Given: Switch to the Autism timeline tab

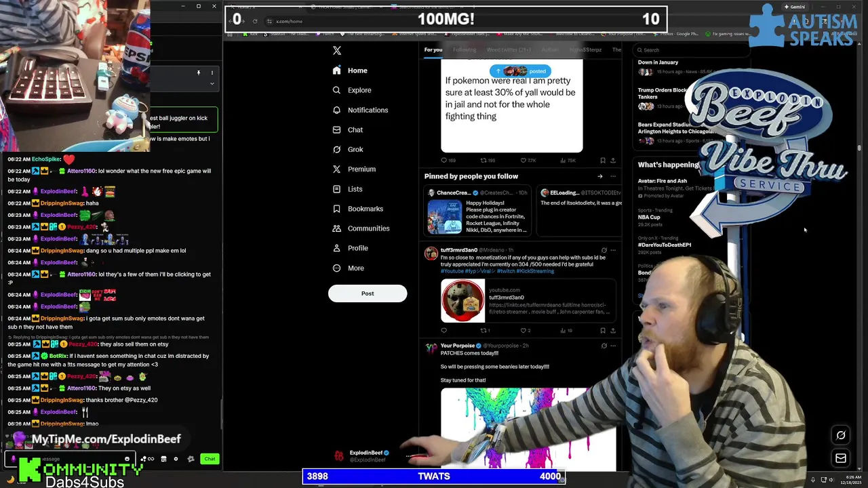Looking at the screenshot, I should (x=550, y=49).
